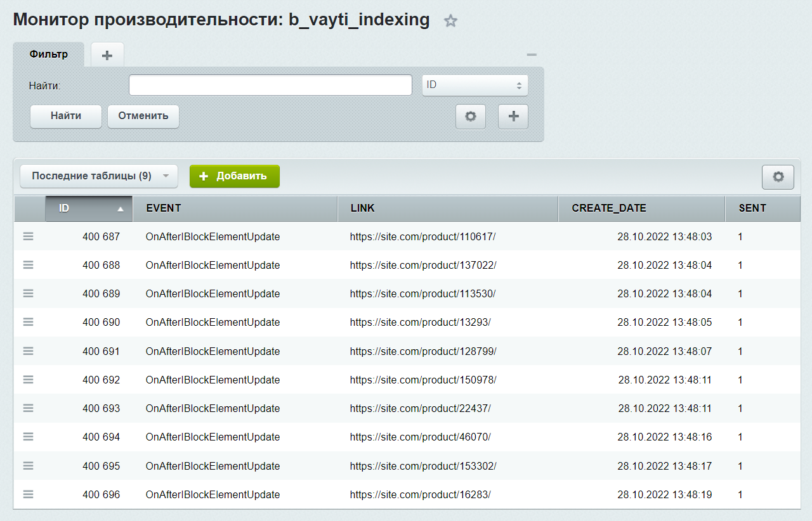Screen dimensions: 812x521
Task: Open the ID search field selector
Action: (x=475, y=85)
